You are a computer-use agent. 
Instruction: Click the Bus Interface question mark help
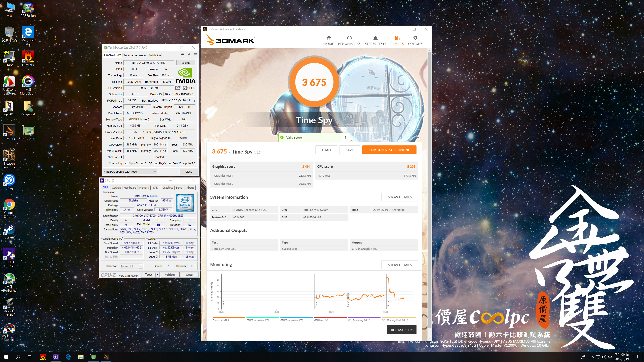point(194,100)
